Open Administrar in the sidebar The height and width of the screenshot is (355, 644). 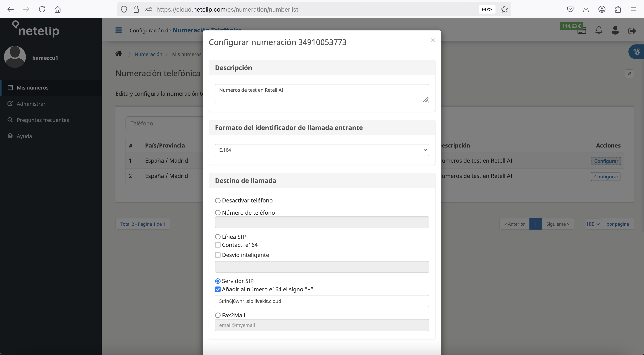[31, 104]
